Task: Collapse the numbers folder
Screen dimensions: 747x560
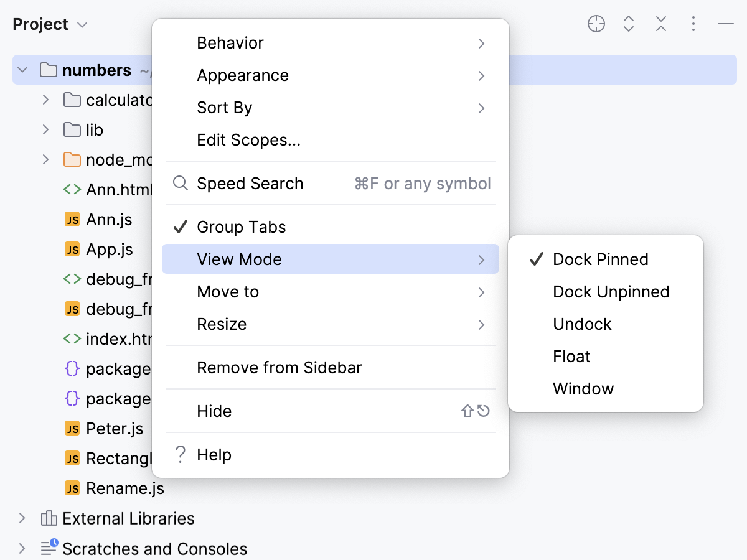Action: click(x=22, y=70)
